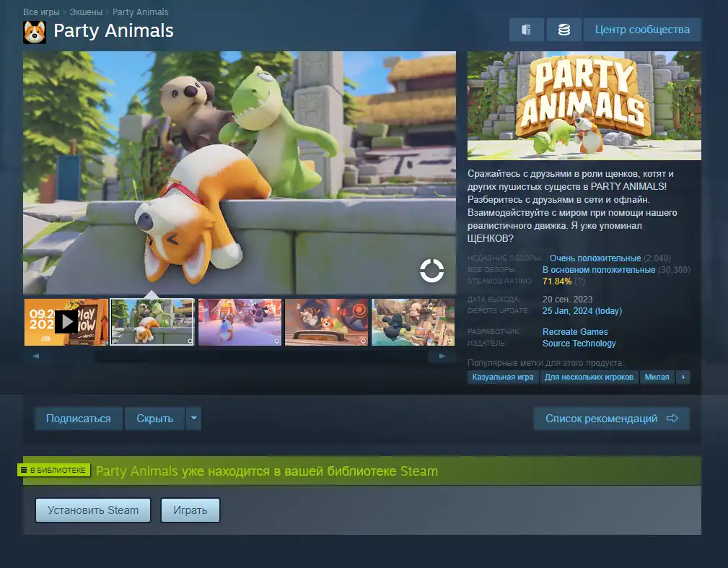The image size is (728, 568).
Task: Select the Казуальная игра tag
Action: pos(503,377)
